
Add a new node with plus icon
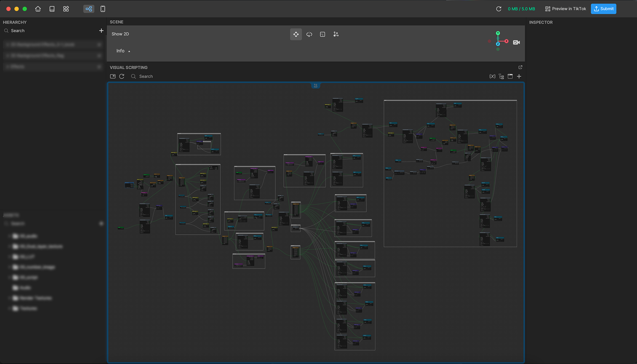(519, 77)
